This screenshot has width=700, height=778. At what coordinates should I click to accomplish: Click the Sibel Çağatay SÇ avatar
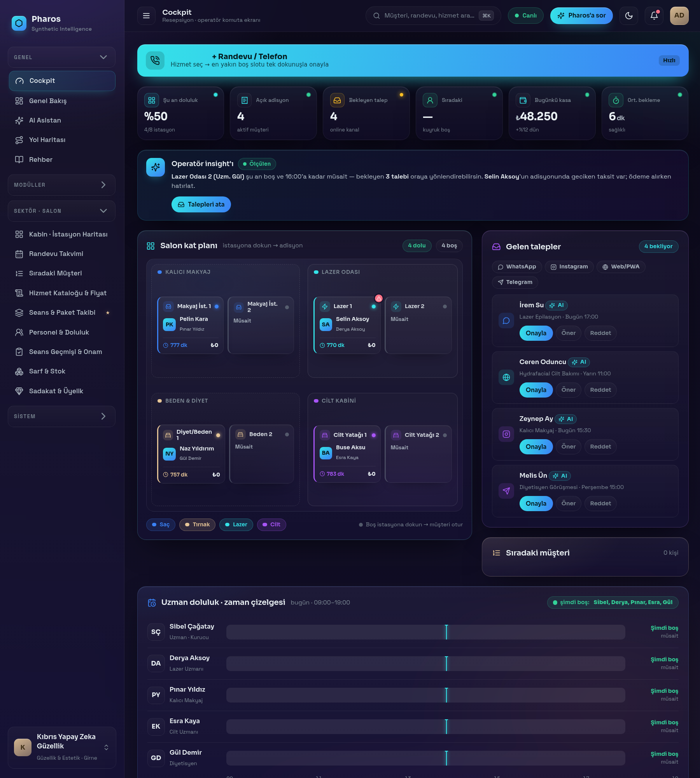click(x=156, y=632)
